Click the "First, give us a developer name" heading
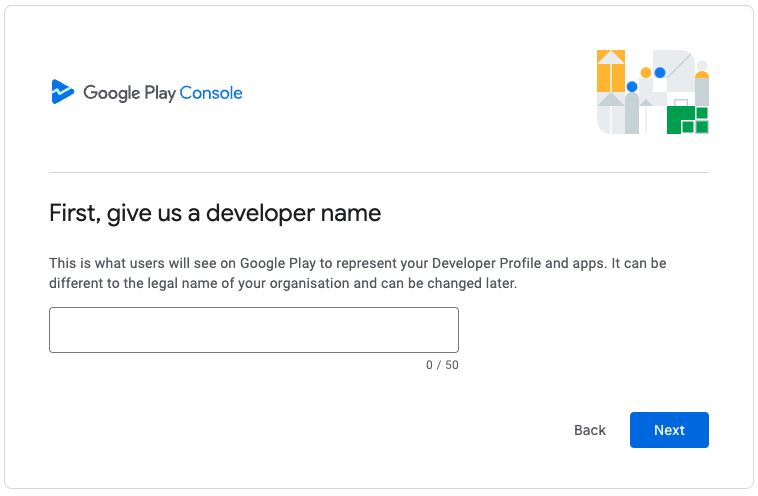Viewport: 758px width, 496px height. tap(215, 213)
